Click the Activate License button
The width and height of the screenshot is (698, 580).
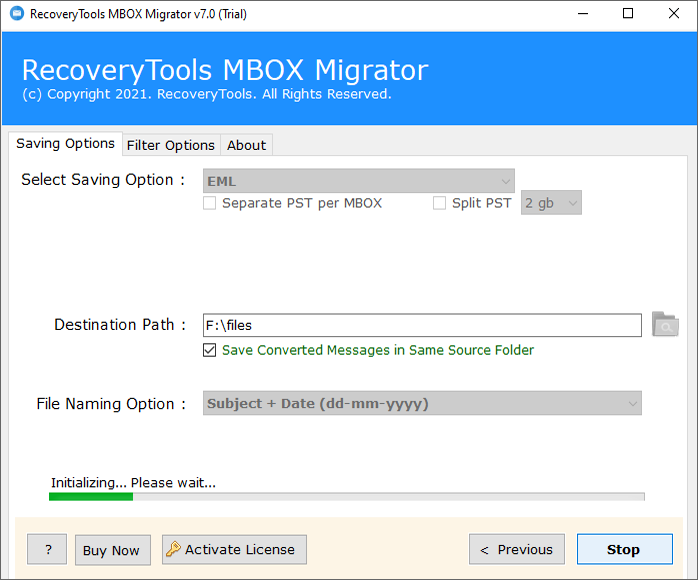234,549
